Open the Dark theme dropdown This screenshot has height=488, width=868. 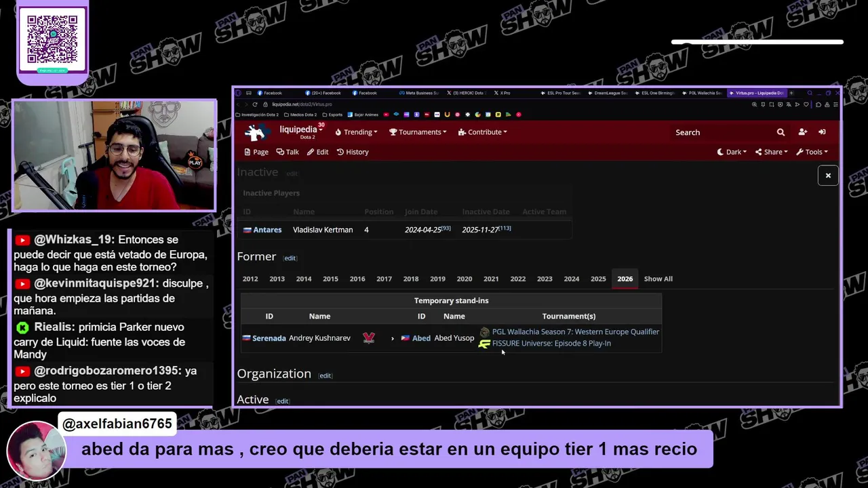click(x=732, y=152)
